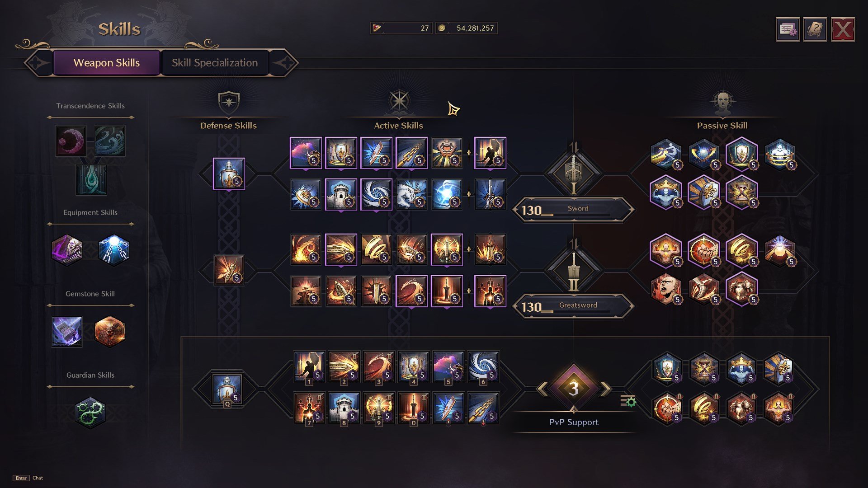Toggle the Sword shield Defense Skill slot
The width and height of the screenshot is (868, 488).
point(229,174)
